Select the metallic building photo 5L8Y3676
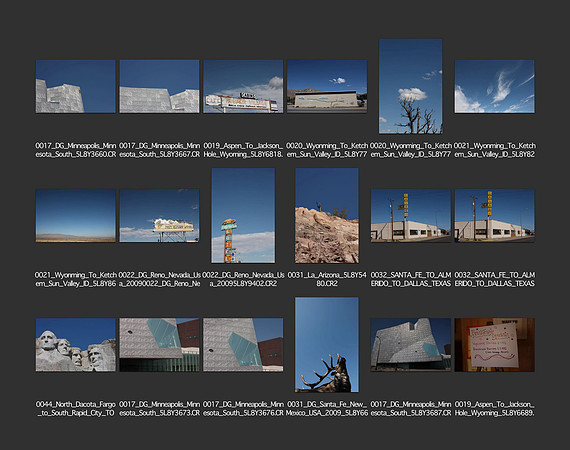This screenshot has width=570, height=450. 243,345
